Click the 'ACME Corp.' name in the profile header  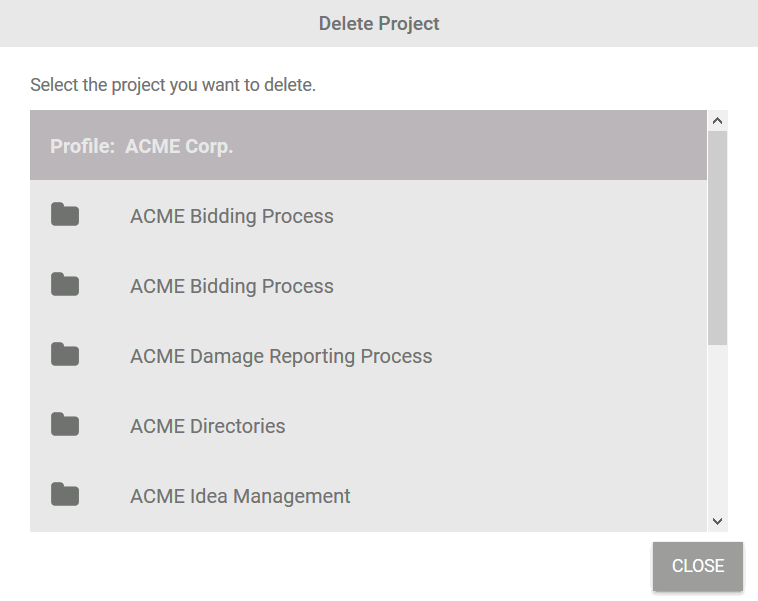tap(179, 146)
